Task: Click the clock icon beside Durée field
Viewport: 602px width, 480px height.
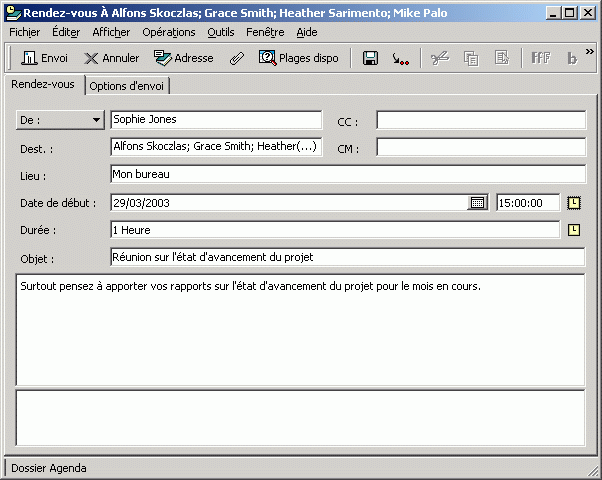Action: (x=574, y=230)
